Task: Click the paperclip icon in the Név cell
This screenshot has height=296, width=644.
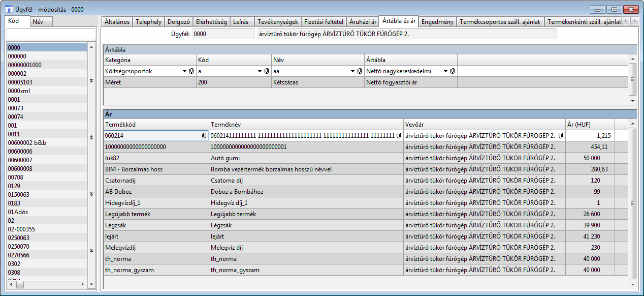Action: (x=360, y=72)
